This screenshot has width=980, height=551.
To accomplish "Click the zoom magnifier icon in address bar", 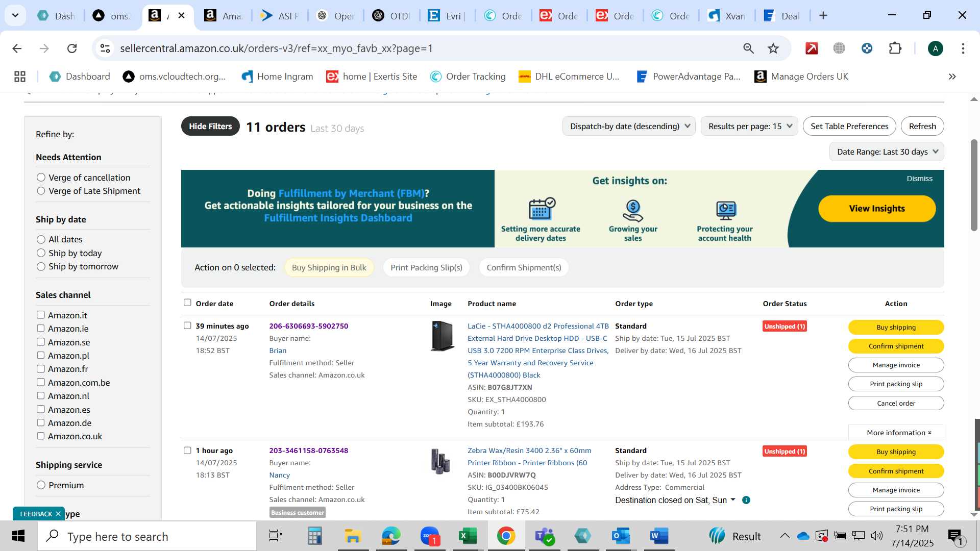I will (x=748, y=48).
